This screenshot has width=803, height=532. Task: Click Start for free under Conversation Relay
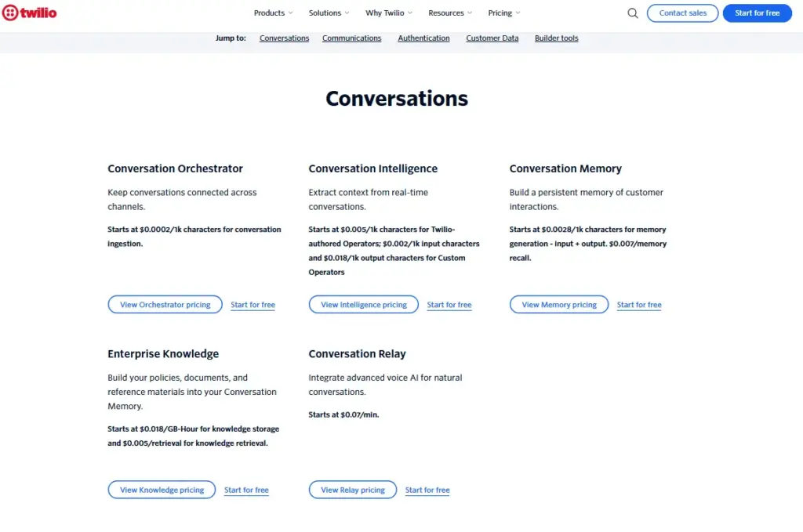[x=427, y=490]
